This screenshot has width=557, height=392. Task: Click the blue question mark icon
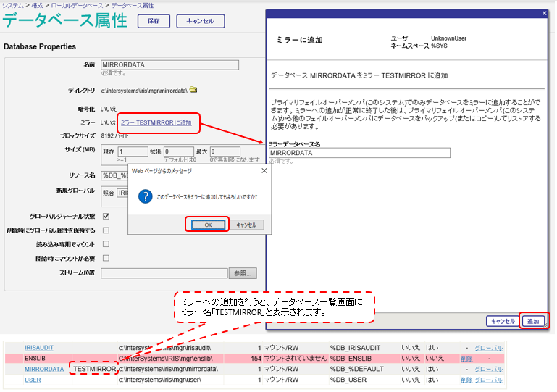[x=144, y=196]
